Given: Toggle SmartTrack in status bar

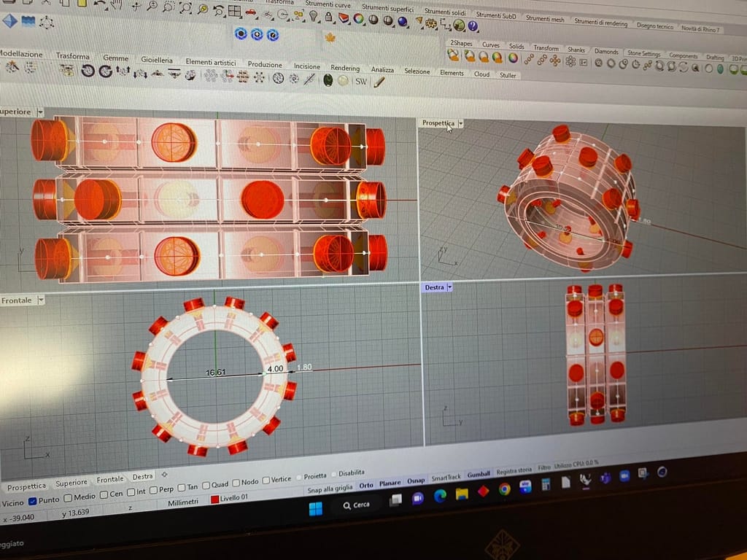Looking at the screenshot, I should tap(446, 477).
